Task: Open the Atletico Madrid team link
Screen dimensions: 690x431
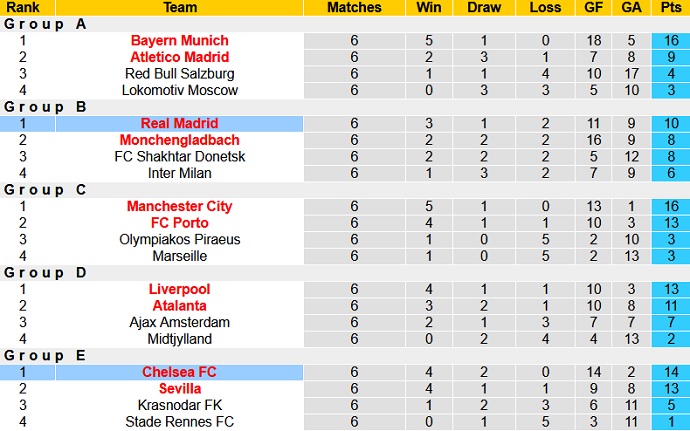Action: pos(179,57)
